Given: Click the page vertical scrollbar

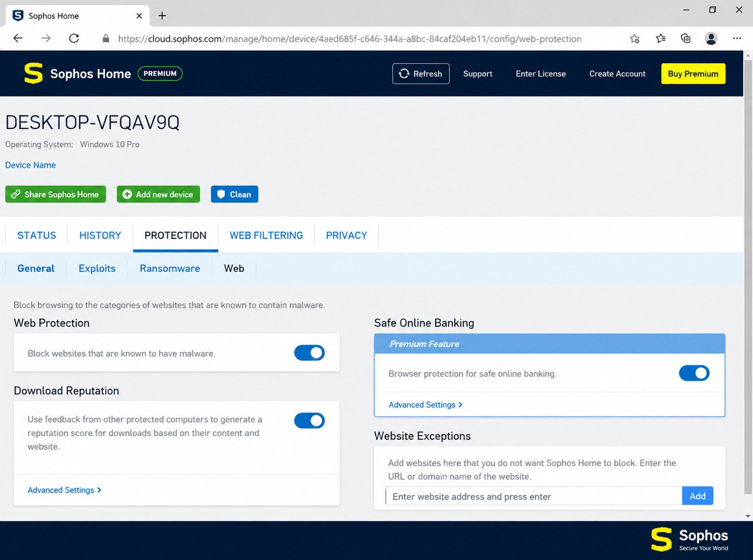Looking at the screenshot, I should [748, 277].
